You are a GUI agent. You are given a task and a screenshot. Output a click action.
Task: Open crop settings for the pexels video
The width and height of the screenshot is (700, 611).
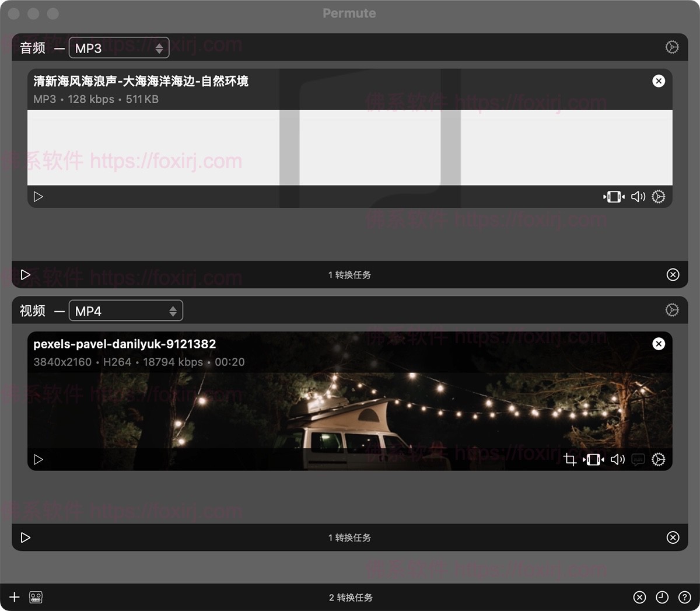click(570, 459)
